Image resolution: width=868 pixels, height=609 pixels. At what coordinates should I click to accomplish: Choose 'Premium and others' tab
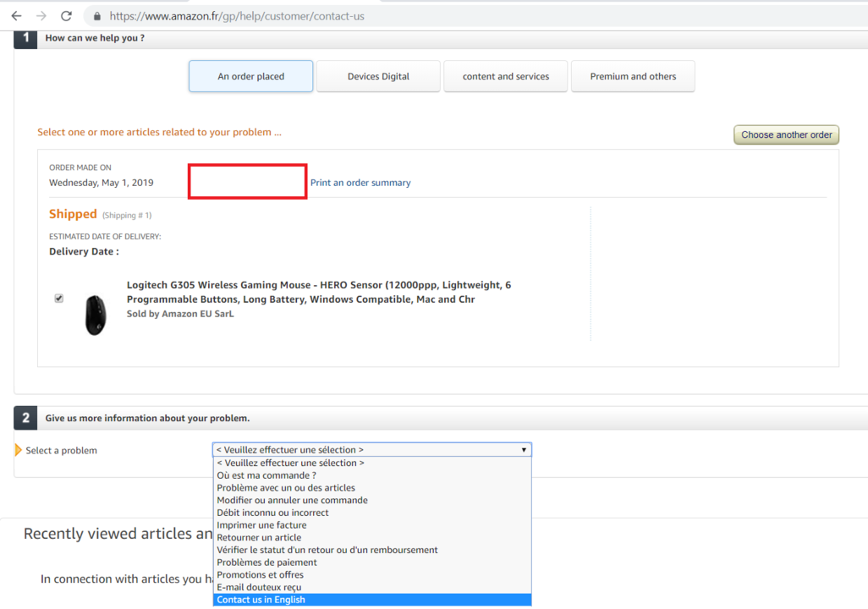point(633,76)
